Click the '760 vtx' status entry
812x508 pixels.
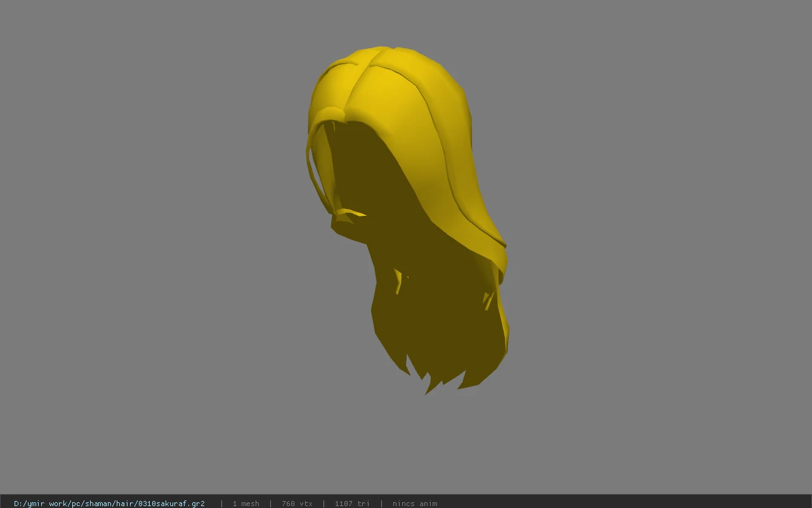coord(297,504)
